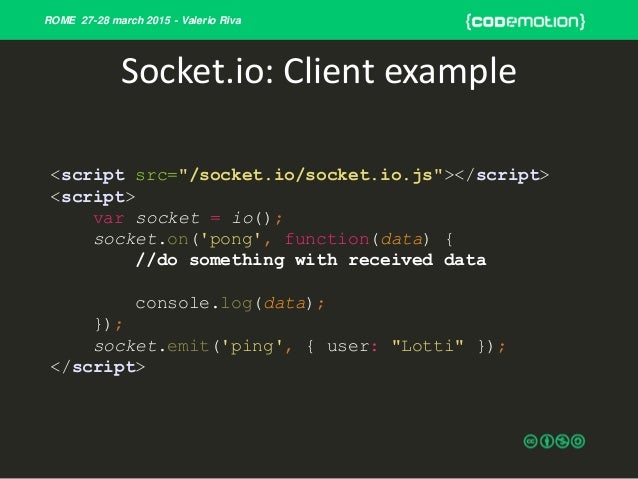Click the '"Lotti"' string value
Viewport: 638px width, 479px height.
click(x=428, y=346)
